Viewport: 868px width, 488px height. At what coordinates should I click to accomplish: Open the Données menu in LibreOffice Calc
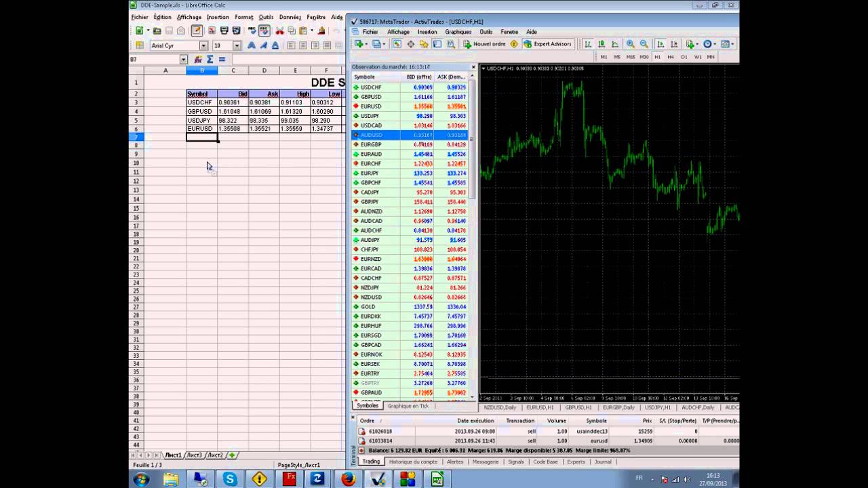point(290,17)
